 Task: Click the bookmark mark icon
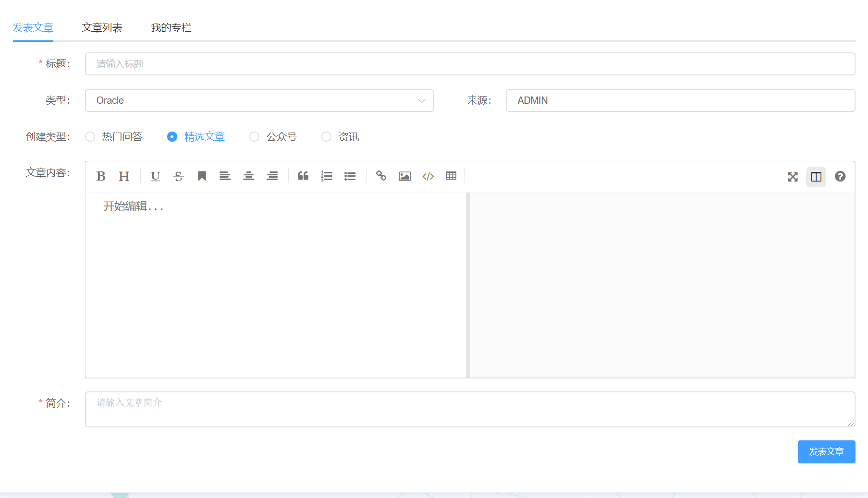pyautogui.click(x=202, y=176)
